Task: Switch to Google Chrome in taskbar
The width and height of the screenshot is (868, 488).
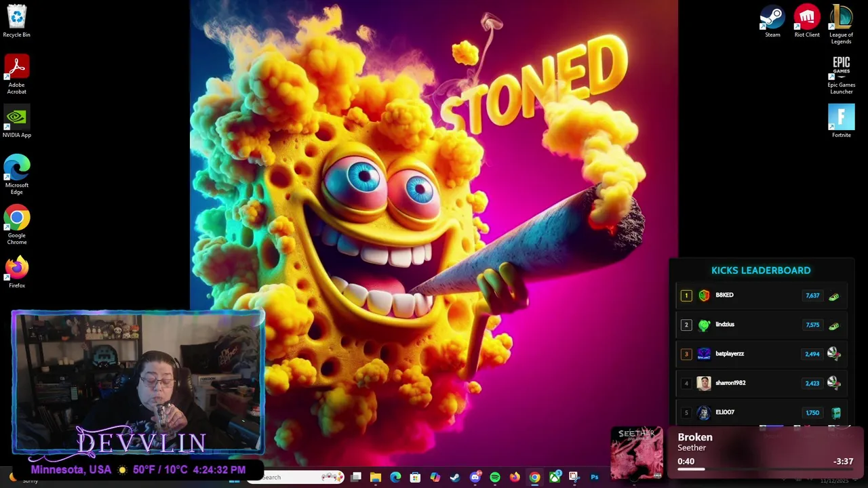Action: (x=534, y=477)
